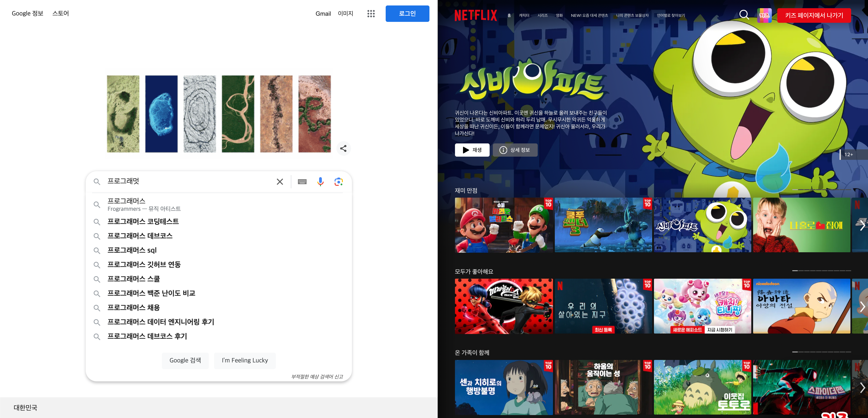Select the 프로그래머스 코딩테스트 suggestion
This screenshot has height=418, width=868.
[143, 222]
